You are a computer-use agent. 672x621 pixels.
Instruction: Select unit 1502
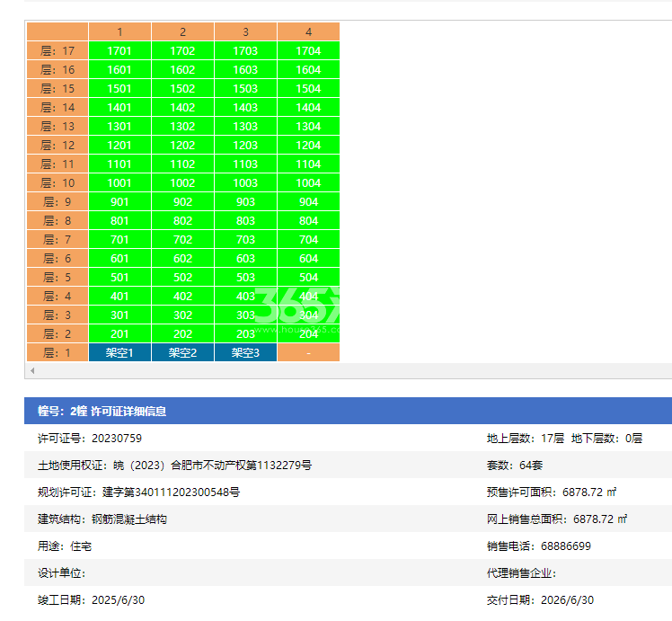[182, 88]
